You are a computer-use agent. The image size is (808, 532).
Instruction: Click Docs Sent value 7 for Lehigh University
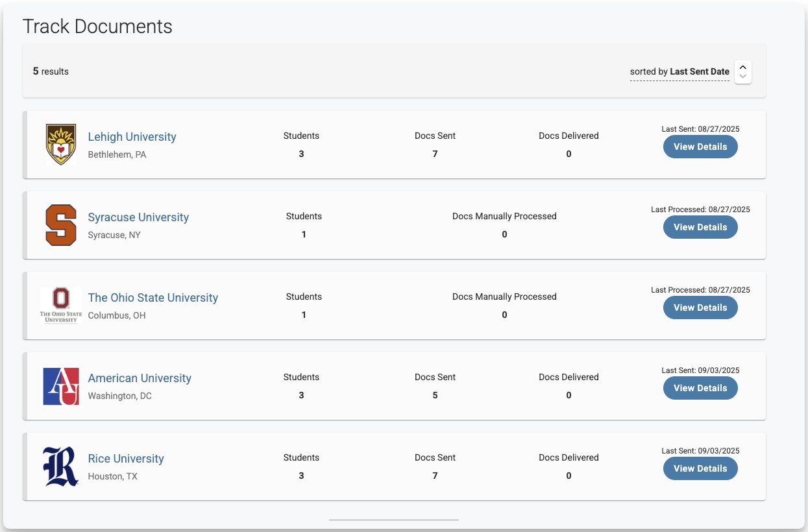435,154
